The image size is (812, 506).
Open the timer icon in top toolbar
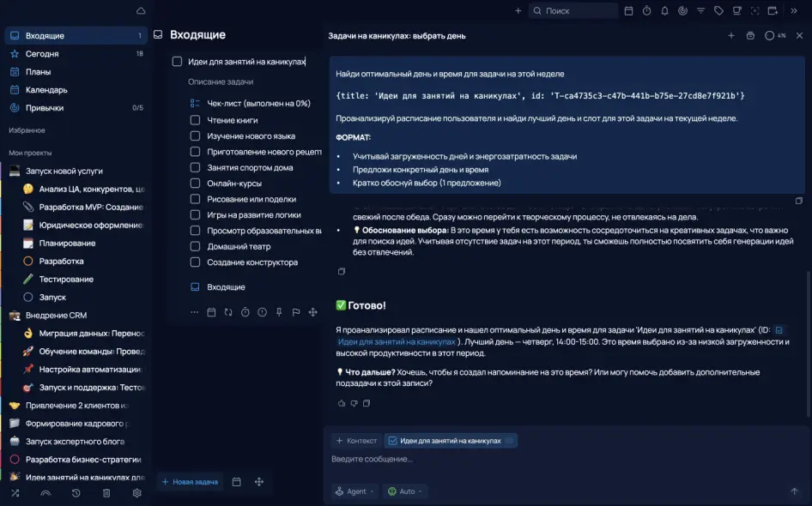pyautogui.click(x=646, y=11)
